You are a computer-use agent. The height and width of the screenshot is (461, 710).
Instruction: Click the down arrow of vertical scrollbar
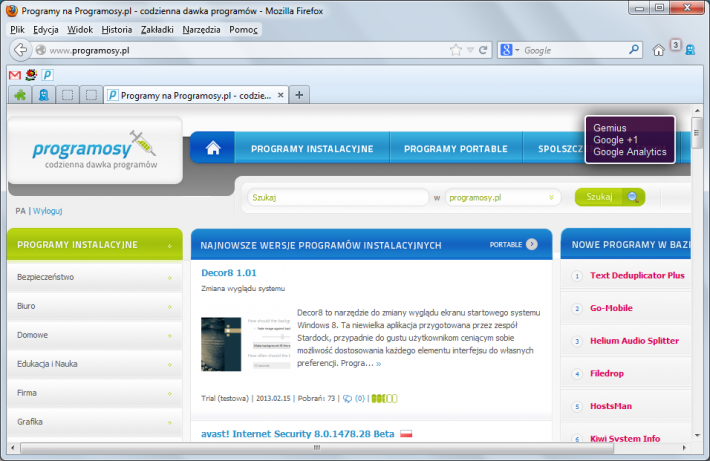[x=697, y=435]
